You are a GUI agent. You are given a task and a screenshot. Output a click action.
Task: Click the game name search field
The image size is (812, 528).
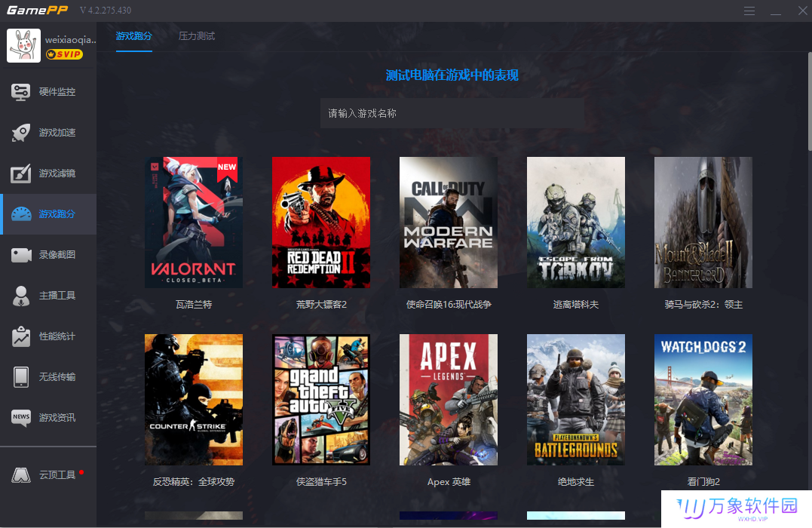(452, 113)
